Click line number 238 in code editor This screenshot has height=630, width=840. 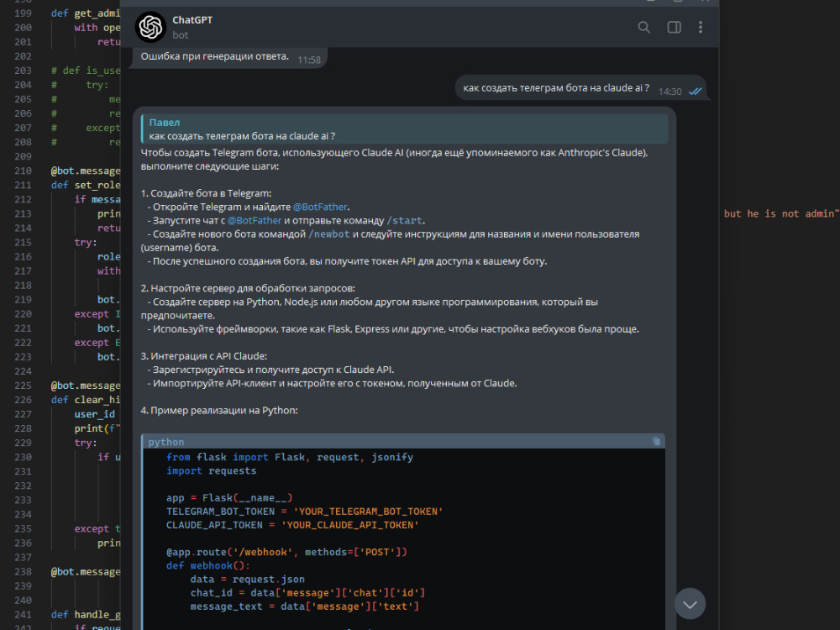tap(23, 571)
